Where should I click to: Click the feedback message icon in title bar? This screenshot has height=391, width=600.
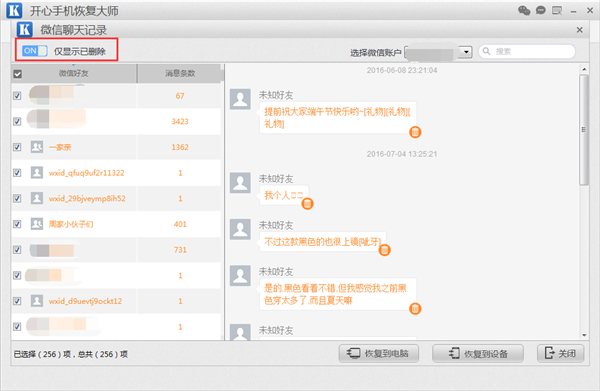pos(557,10)
